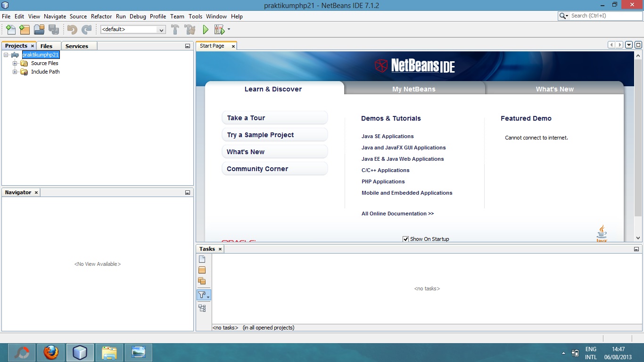The height and width of the screenshot is (362, 644).
Task: Expand the Source Files tree node
Action: click(15, 63)
